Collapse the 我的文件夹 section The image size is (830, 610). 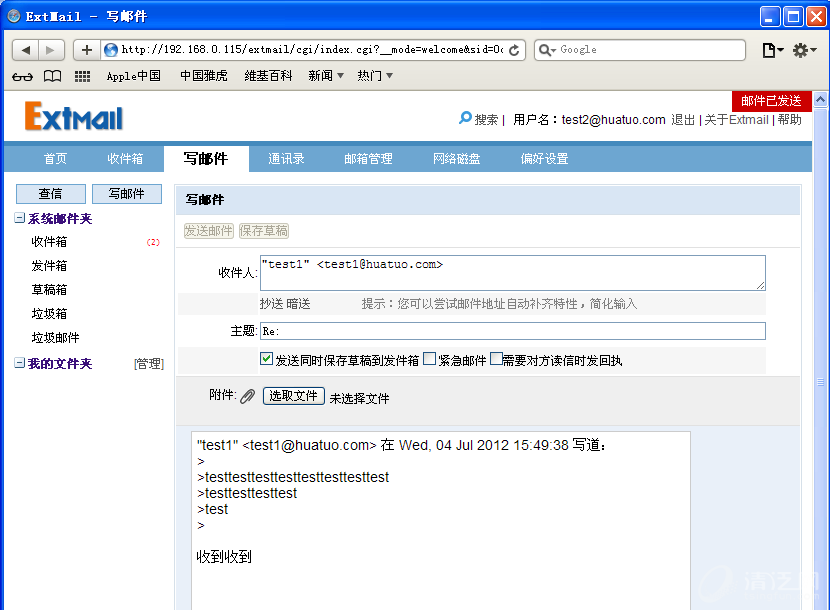click(x=20, y=363)
